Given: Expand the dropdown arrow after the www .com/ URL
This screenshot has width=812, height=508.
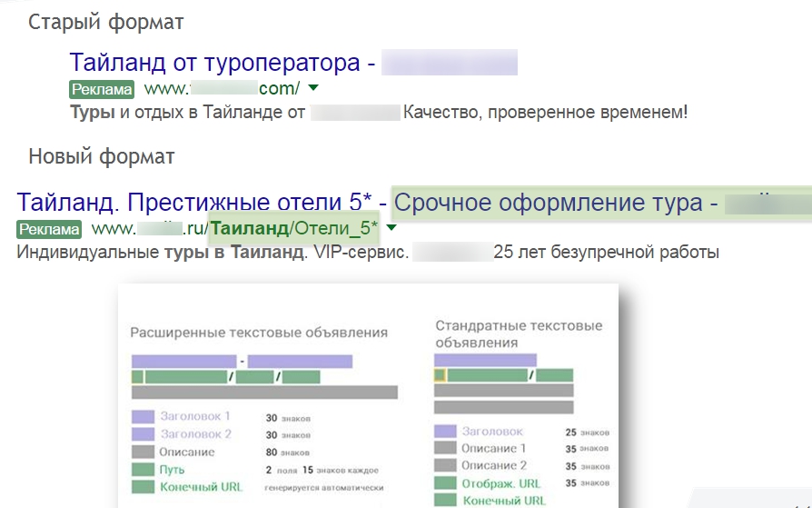Looking at the screenshot, I should (313, 88).
